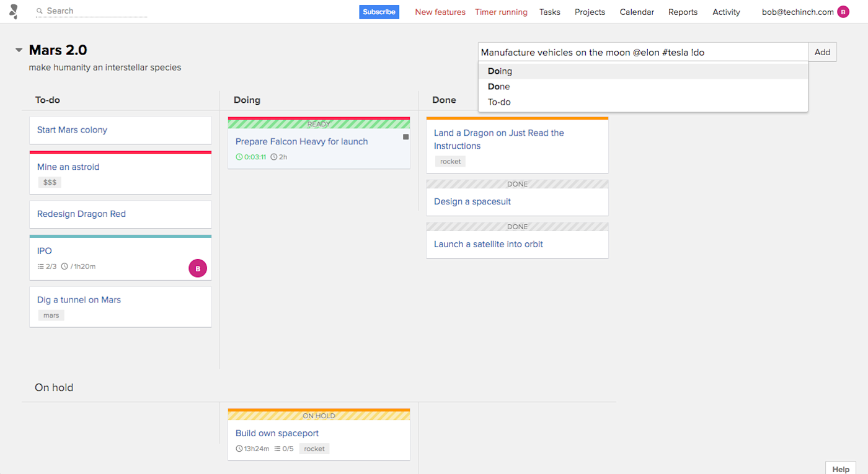Click the search magnifier icon
The image size is (868, 474).
click(x=40, y=11)
